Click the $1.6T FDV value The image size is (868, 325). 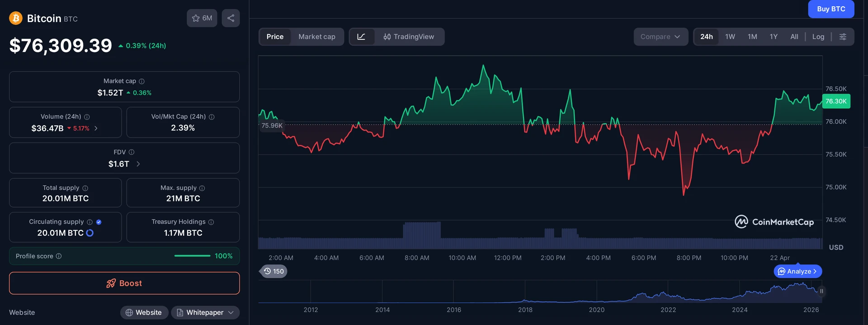(x=119, y=164)
